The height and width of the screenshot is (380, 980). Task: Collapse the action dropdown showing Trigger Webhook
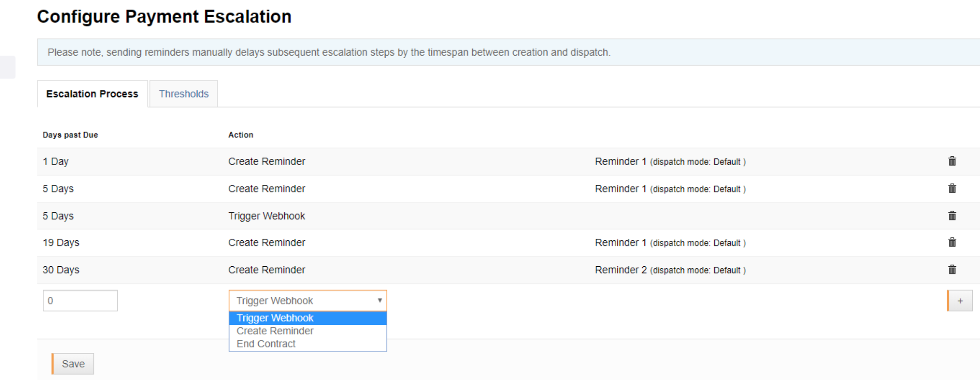(308, 301)
